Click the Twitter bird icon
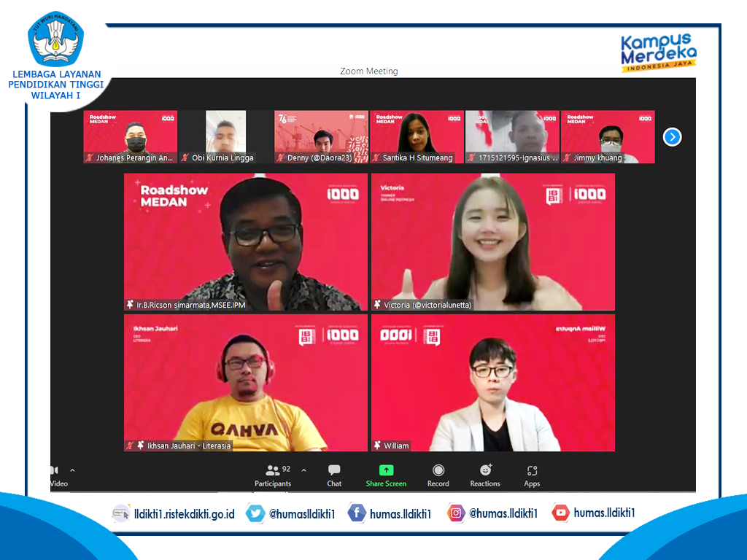This screenshot has height=560, width=747. 255,513
